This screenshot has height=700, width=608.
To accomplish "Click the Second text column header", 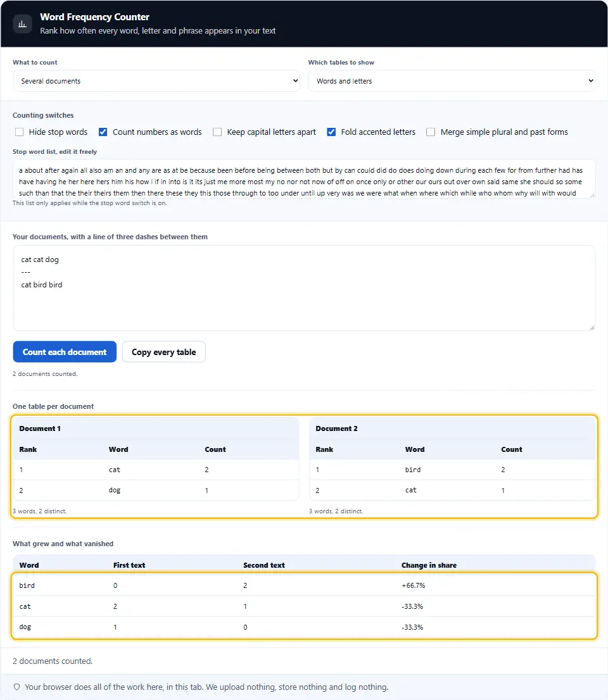I will 264,565.
